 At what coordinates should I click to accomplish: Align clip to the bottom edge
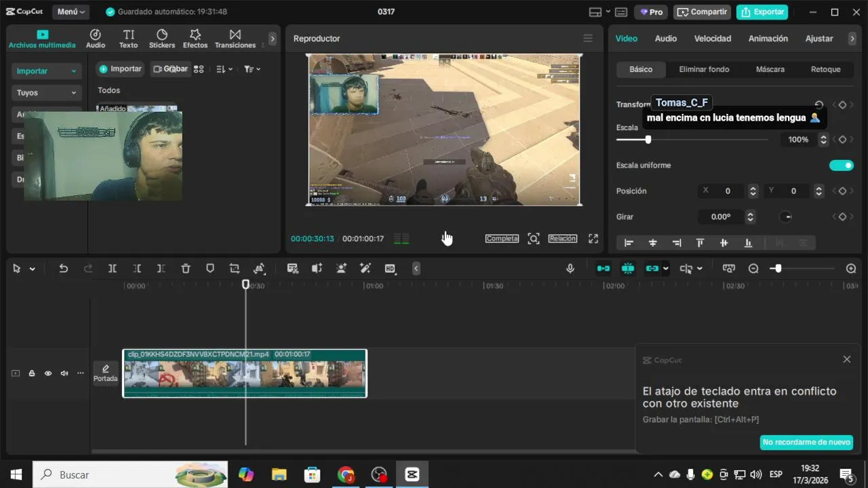tap(749, 243)
